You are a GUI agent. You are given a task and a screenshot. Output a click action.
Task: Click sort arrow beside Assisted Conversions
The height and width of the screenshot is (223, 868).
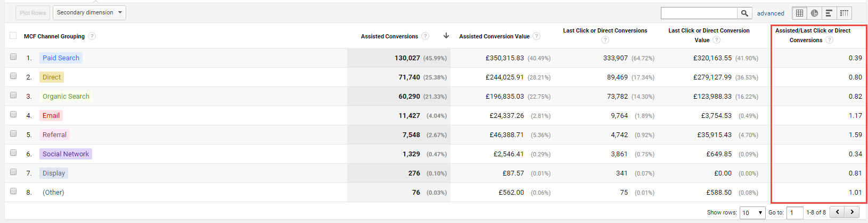coord(446,36)
